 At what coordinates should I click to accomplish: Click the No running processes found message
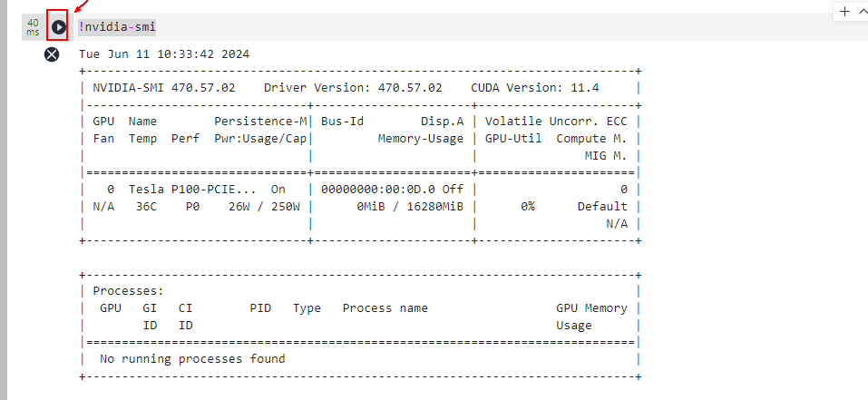192,358
